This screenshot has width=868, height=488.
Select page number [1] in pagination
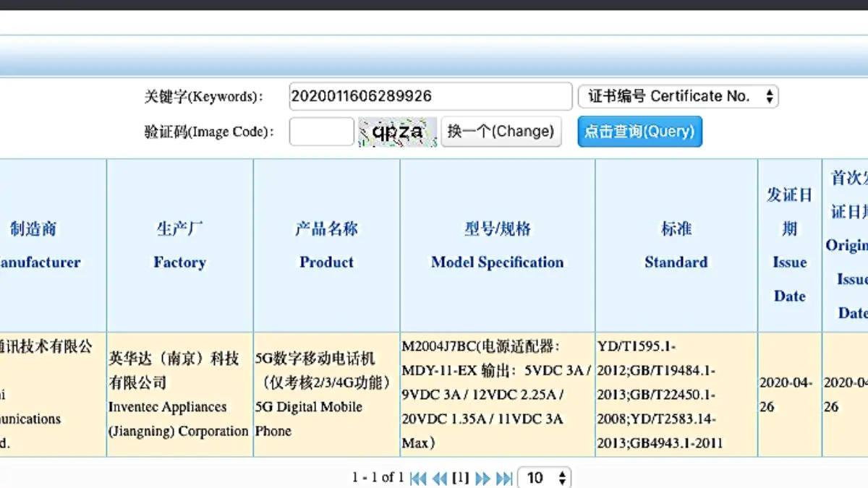[x=461, y=478]
